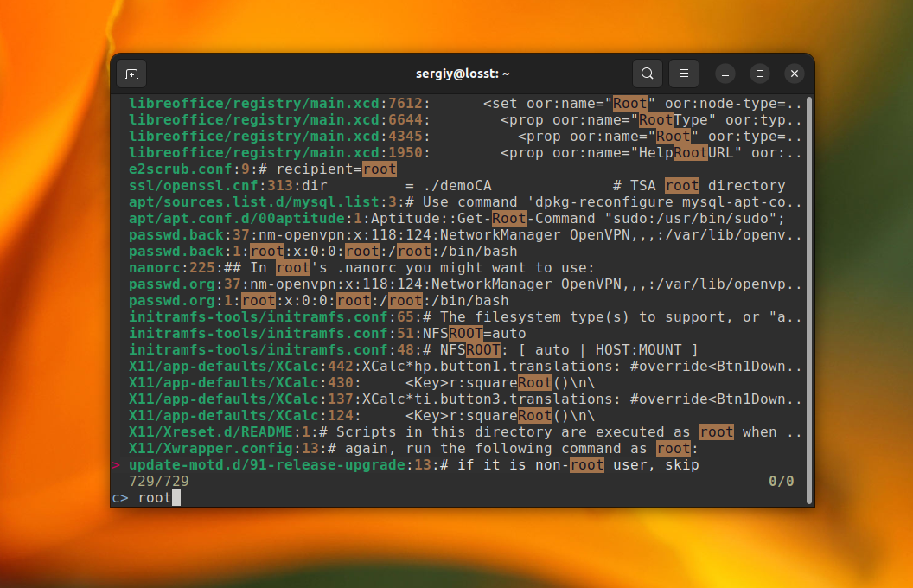913x588 pixels.
Task: Select the main.xcd:4345 result line
Action: [464, 137]
